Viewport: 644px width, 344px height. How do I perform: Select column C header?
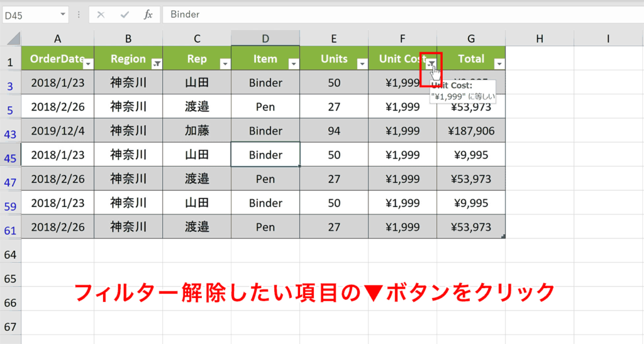click(197, 38)
